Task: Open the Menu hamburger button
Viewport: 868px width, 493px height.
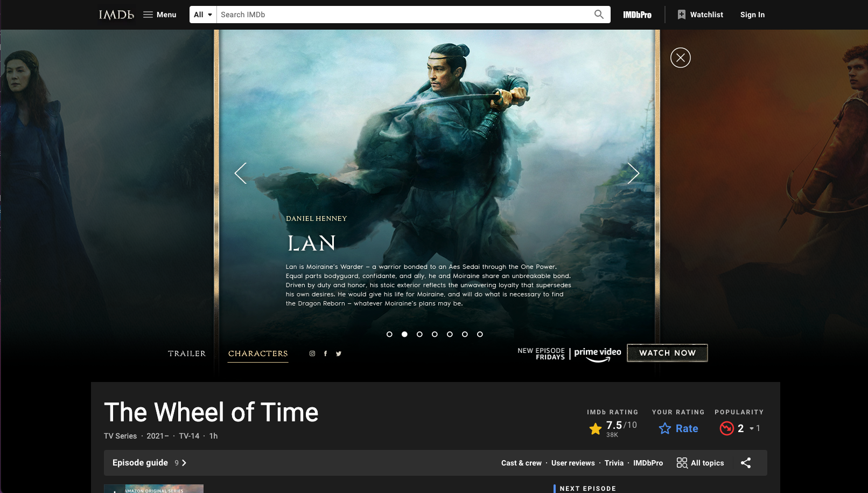Action: click(160, 15)
